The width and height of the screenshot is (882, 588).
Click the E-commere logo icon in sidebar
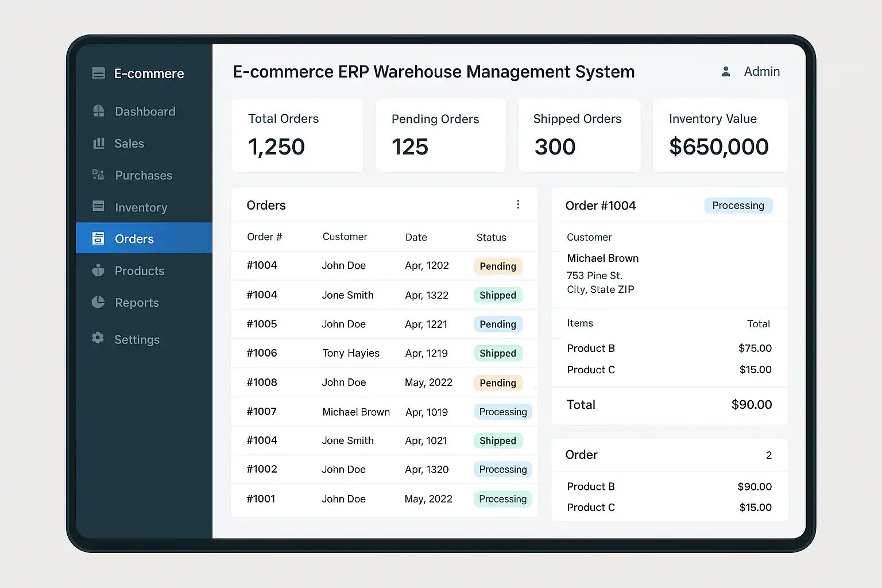click(99, 73)
